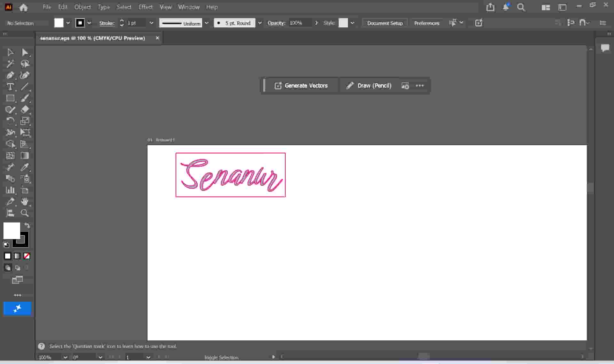The height and width of the screenshot is (364, 614).
Task: Pick the Eraser tool
Action: pyautogui.click(x=25, y=110)
